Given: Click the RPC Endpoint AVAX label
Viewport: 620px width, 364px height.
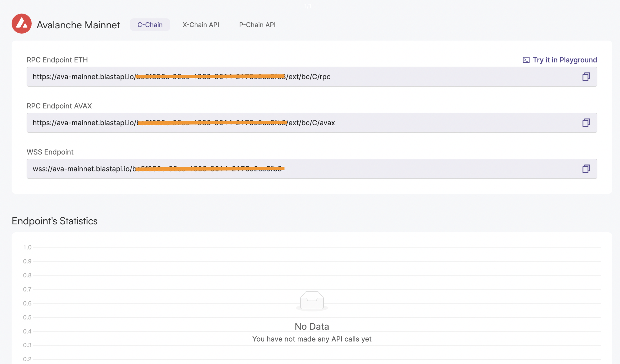Looking at the screenshot, I should tap(59, 106).
